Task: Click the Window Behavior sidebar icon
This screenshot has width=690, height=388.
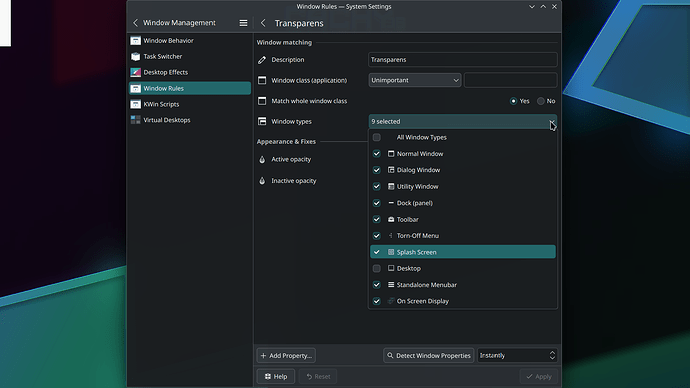Action: 136,40
